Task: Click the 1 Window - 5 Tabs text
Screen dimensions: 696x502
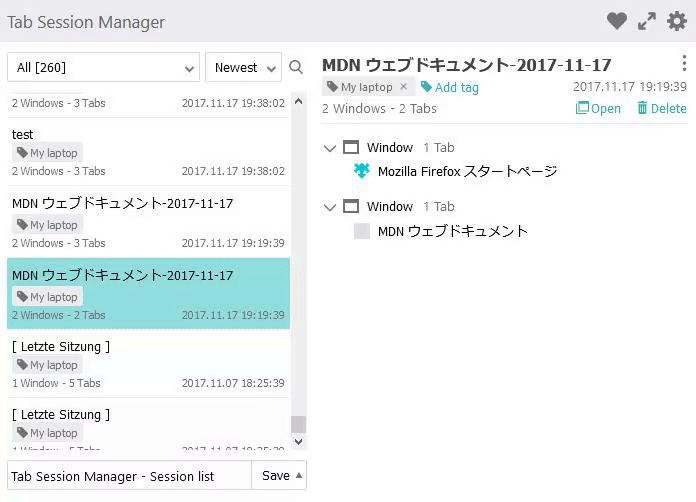Action: coord(56,383)
